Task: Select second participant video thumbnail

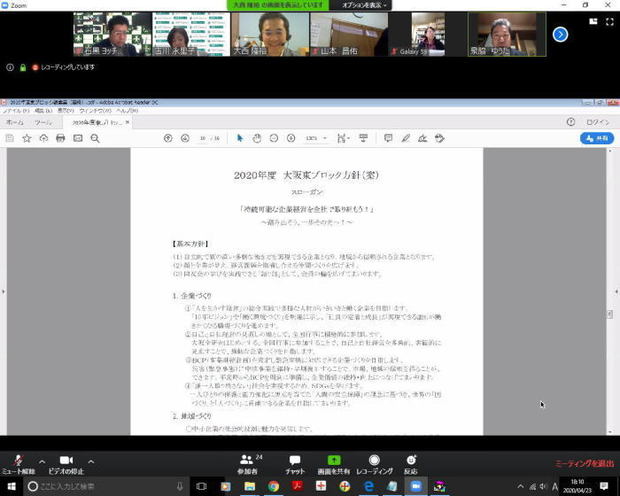Action: (191, 34)
